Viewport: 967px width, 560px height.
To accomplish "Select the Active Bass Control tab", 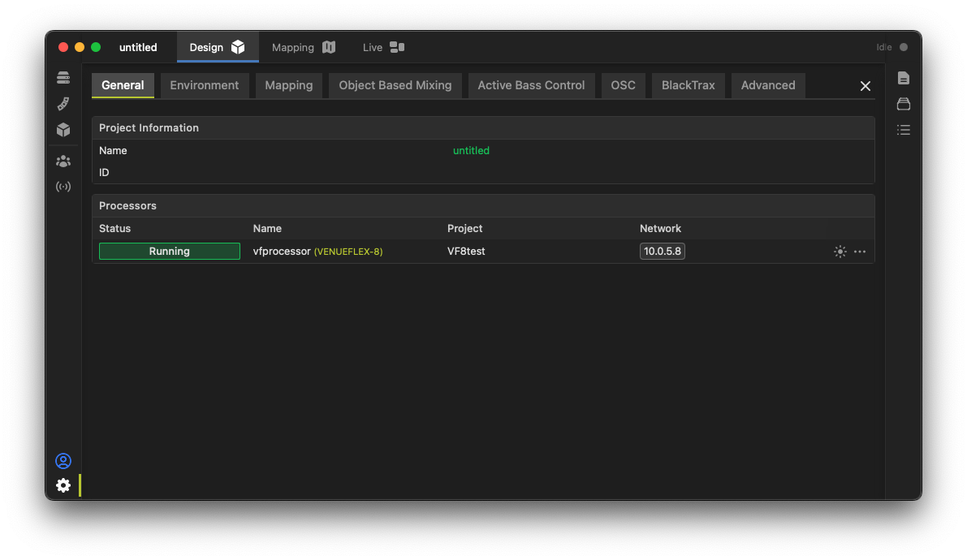I will pos(531,85).
